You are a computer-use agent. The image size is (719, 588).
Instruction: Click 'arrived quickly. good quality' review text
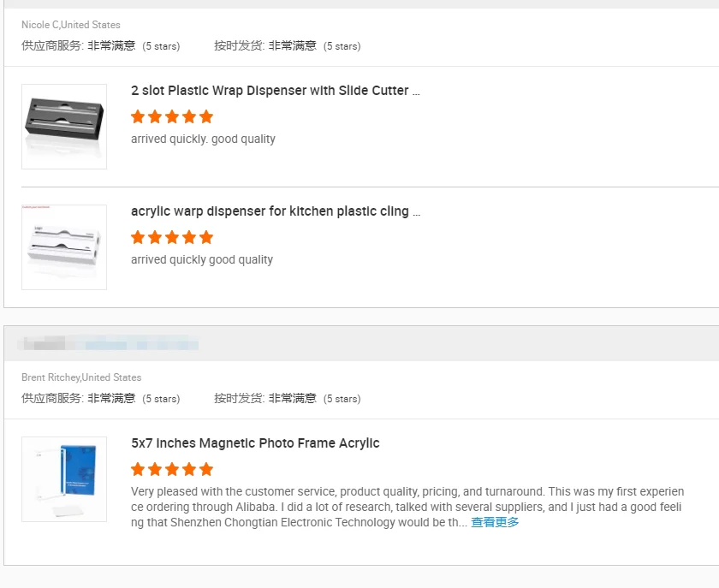(x=203, y=139)
